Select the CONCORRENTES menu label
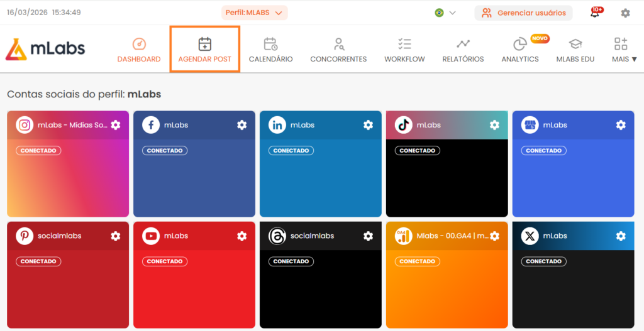644x331 pixels. click(x=338, y=59)
